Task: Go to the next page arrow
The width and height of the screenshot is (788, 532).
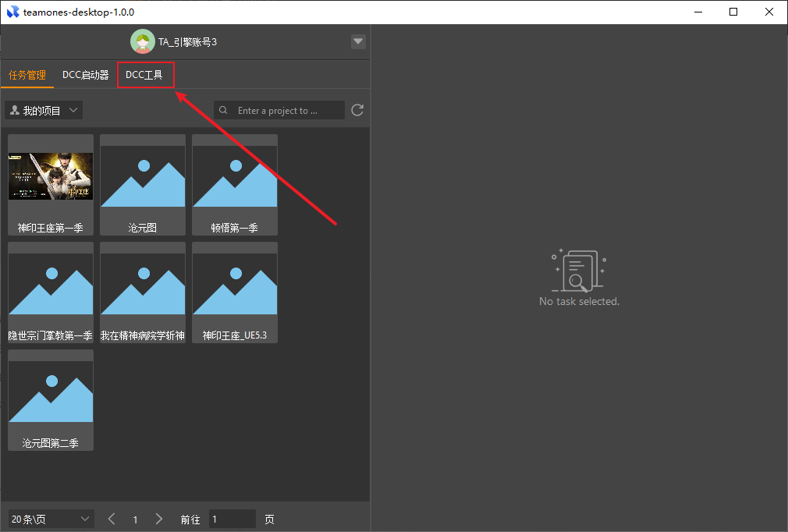Action: (159, 519)
